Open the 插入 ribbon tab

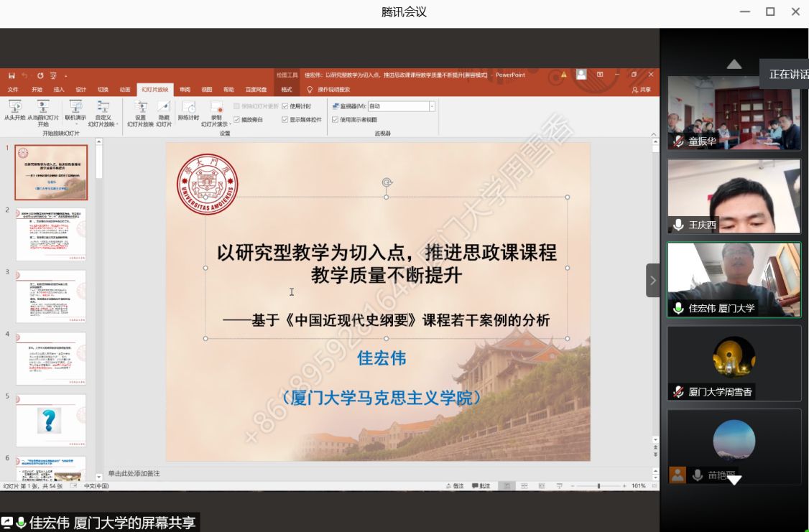pos(59,90)
